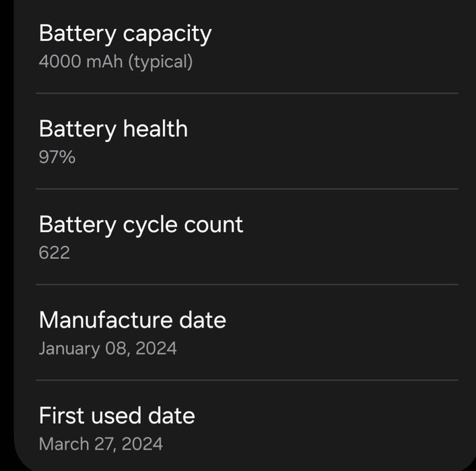Tap the Battery capacity heading
The height and width of the screenshot is (471, 476).
(x=125, y=34)
